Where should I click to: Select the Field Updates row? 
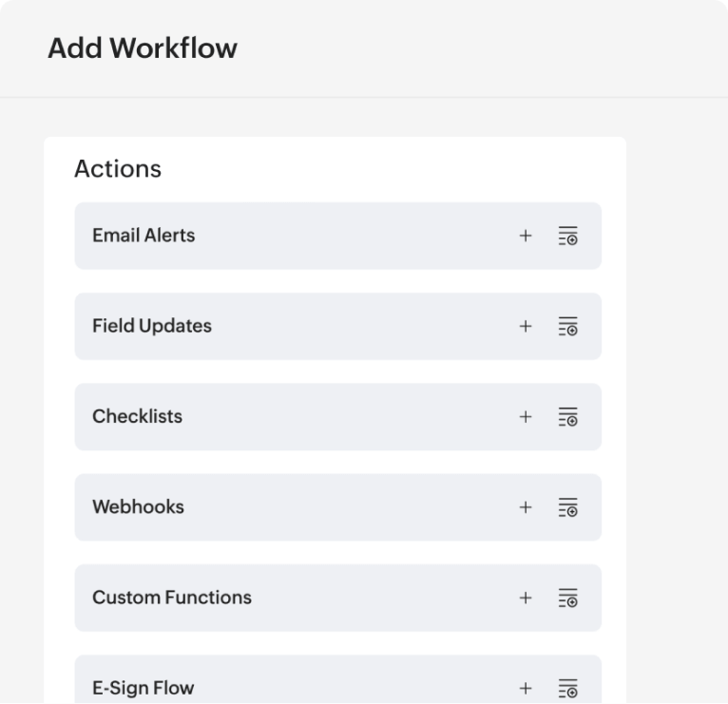click(x=285, y=326)
